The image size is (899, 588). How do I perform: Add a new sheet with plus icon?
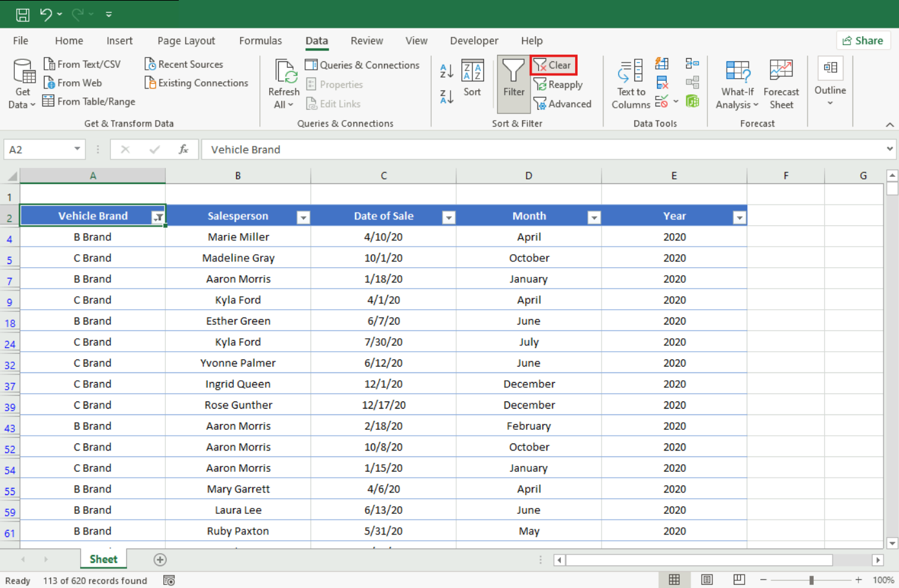point(160,560)
